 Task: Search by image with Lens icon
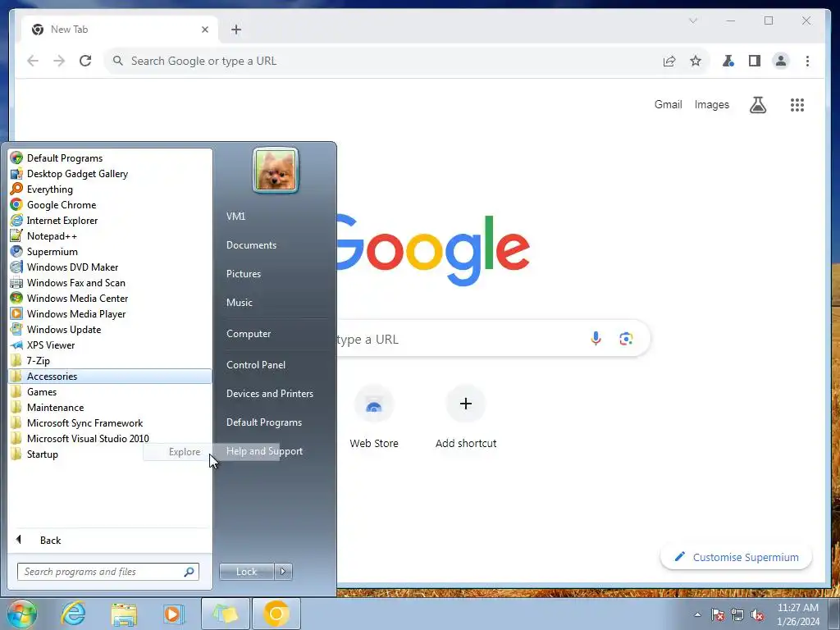(x=626, y=339)
